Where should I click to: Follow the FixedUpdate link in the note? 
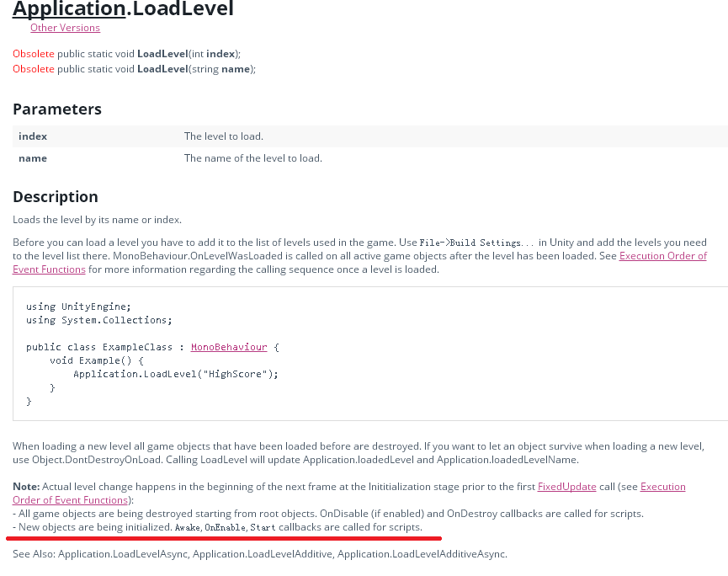[567, 487]
